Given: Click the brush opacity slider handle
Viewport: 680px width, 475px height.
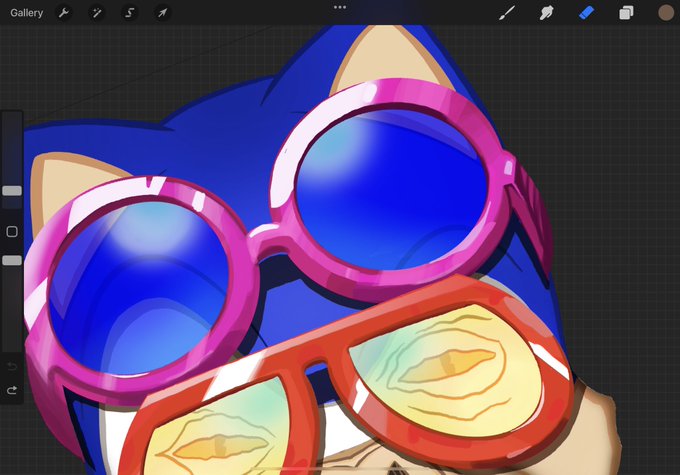Looking at the screenshot, I should 12,260.
